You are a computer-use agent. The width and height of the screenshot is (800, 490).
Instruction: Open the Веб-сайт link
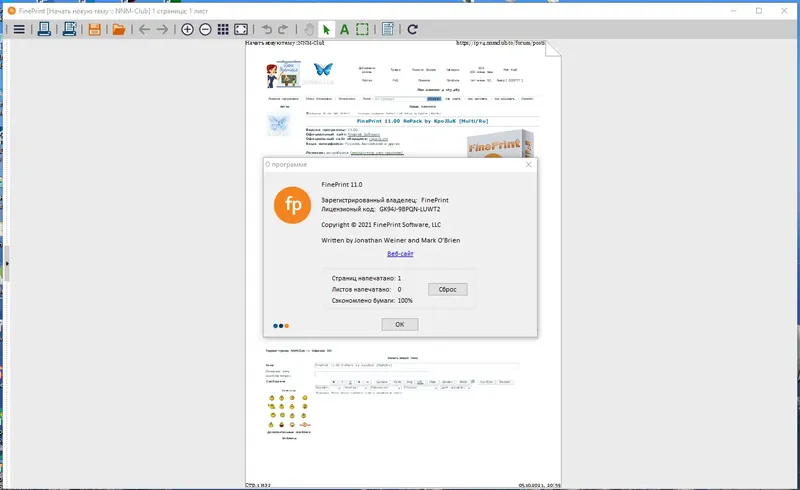(x=400, y=254)
